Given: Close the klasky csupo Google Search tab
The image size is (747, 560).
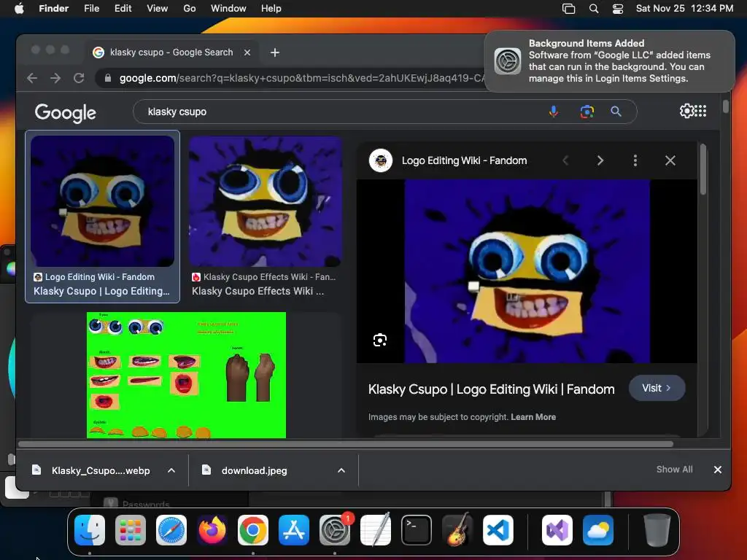Looking at the screenshot, I should (247, 52).
